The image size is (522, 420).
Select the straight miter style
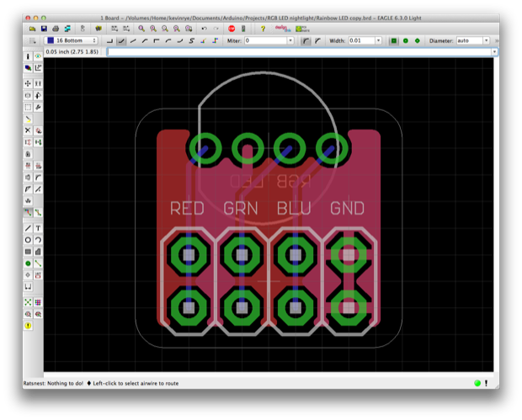[317, 41]
